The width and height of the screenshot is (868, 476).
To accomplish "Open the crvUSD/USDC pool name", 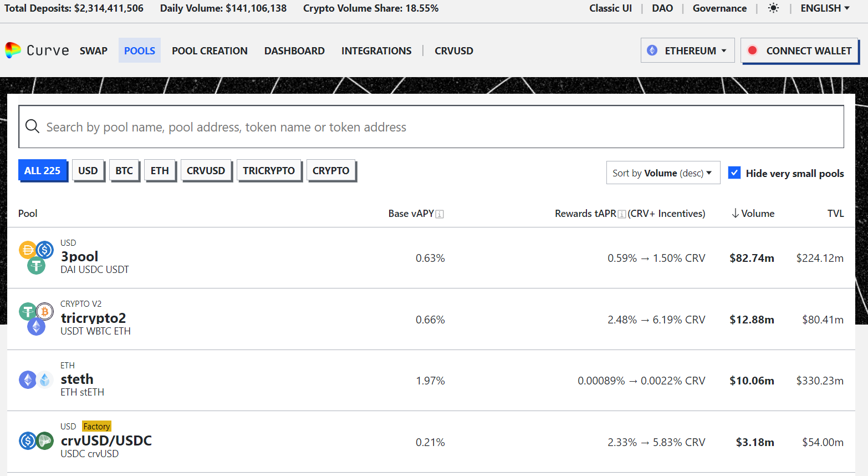I will click(106, 440).
